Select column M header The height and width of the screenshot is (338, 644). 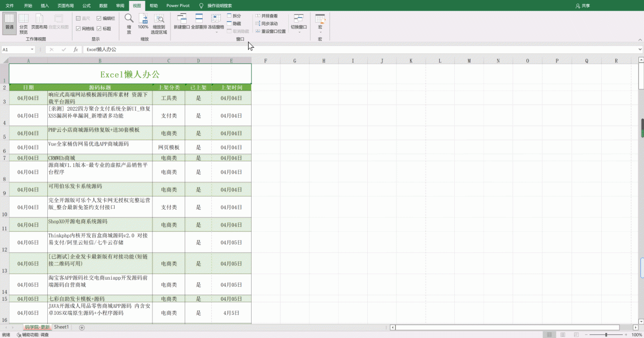click(469, 61)
